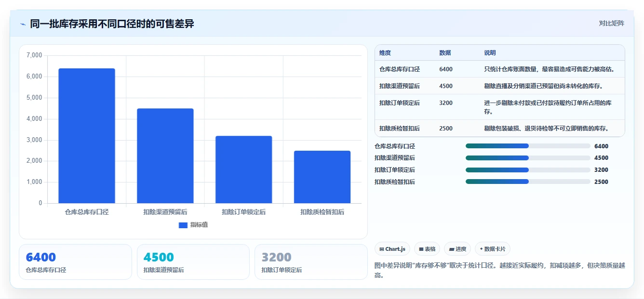Click the 仓库总库存口径 progress bar
644x299 pixels.
coord(528,146)
